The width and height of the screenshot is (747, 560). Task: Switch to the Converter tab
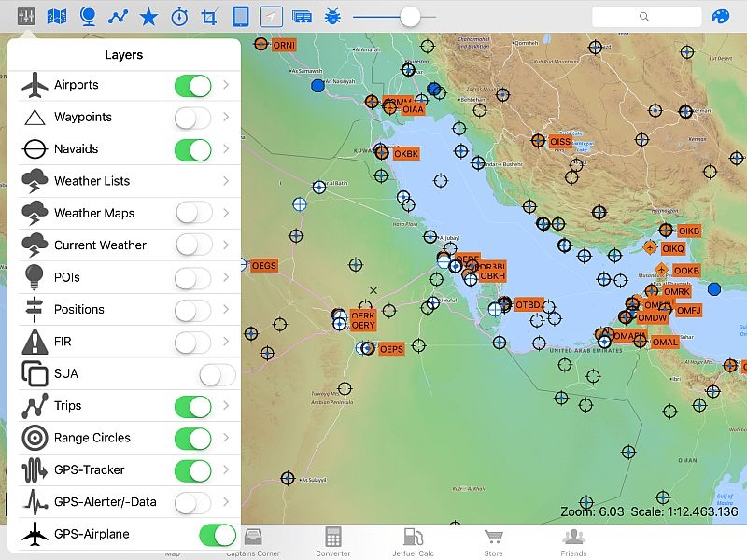[x=333, y=542]
